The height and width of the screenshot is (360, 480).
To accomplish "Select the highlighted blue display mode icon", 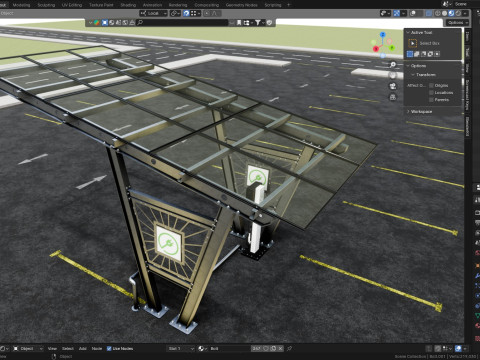I will tap(105, 22).
